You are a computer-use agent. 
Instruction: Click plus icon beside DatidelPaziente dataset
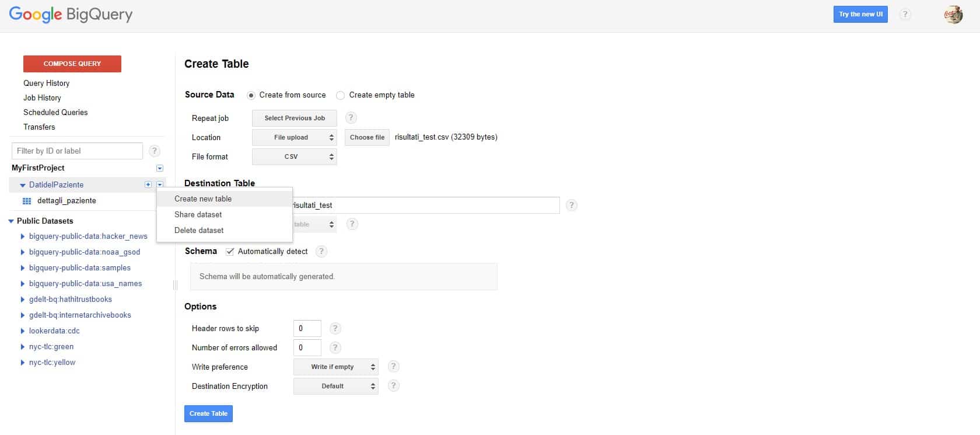tap(148, 185)
